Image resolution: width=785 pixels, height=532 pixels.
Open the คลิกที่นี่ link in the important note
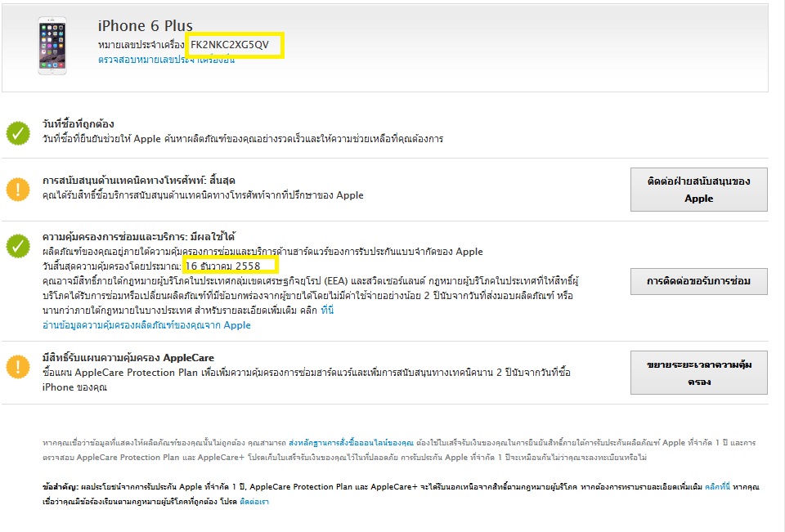717,486
